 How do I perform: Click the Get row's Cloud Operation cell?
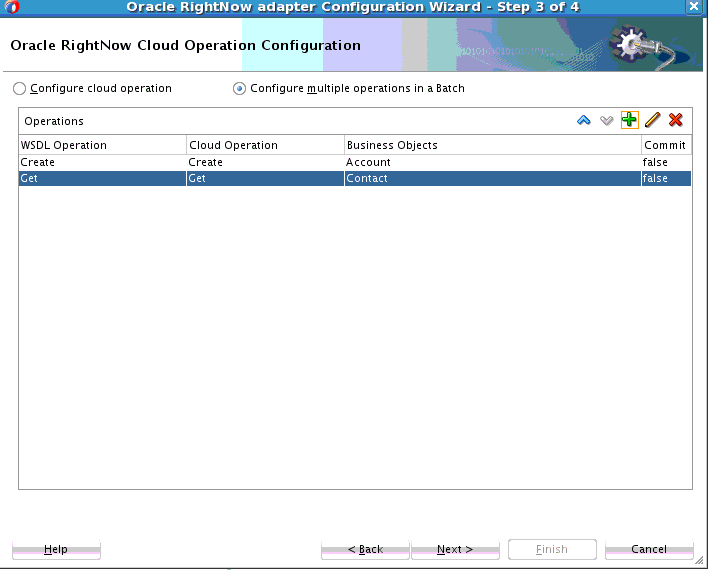266,178
